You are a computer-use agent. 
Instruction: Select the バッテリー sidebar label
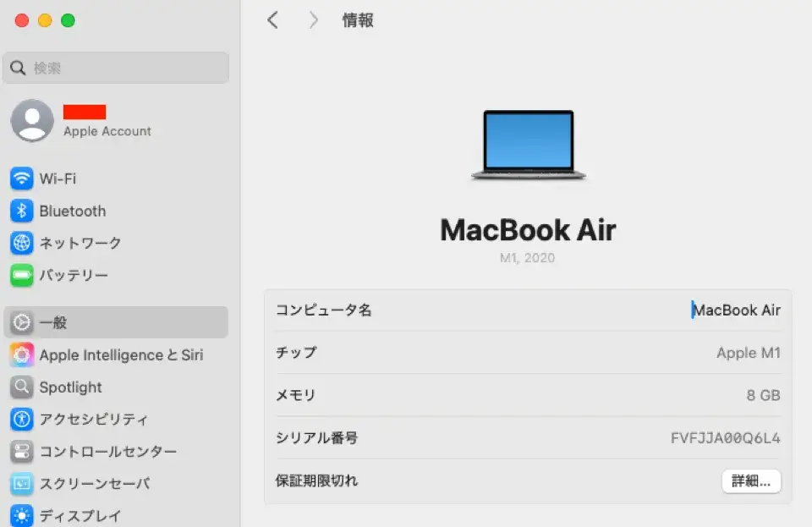(x=74, y=275)
